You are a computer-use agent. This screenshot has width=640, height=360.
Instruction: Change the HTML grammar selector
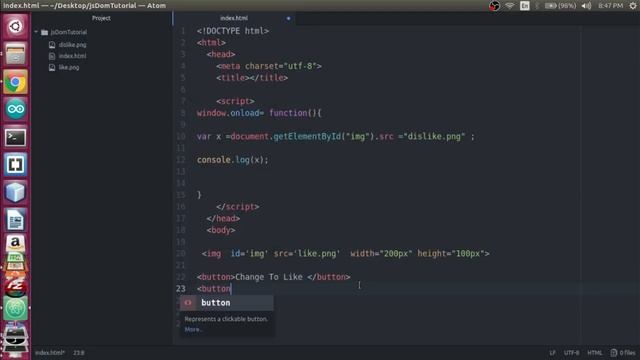pos(595,353)
